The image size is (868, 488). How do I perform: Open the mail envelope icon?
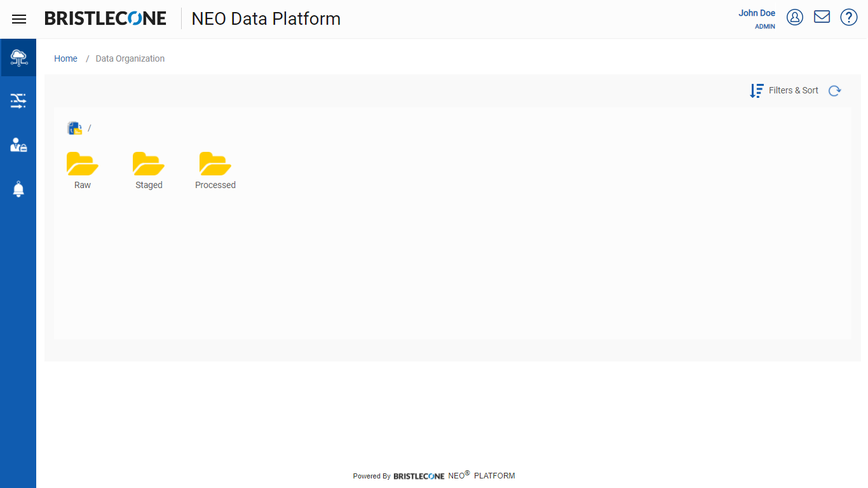point(822,17)
